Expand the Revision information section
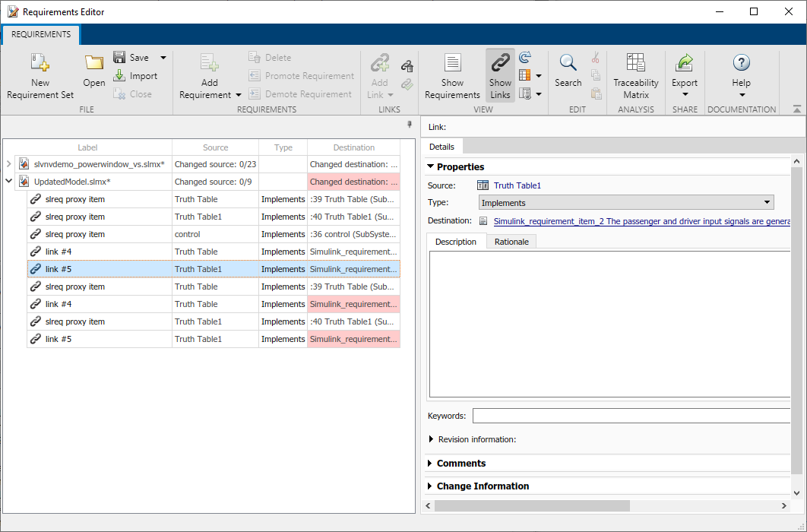 click(x=432, y=439)
